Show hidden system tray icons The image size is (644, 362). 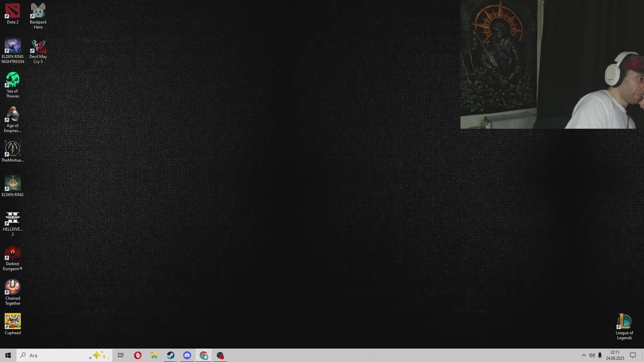[584, 355]
